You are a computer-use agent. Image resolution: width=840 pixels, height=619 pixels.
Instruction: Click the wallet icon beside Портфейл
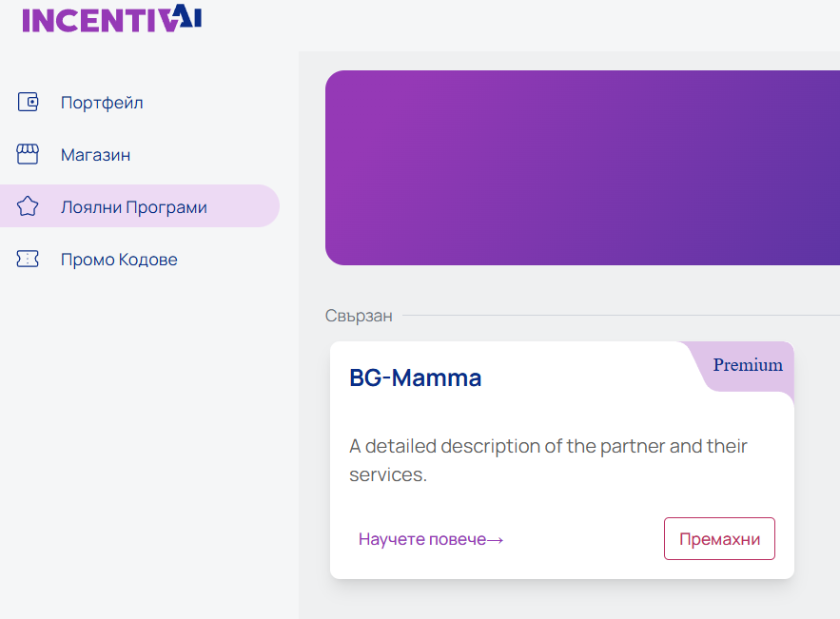28,102
